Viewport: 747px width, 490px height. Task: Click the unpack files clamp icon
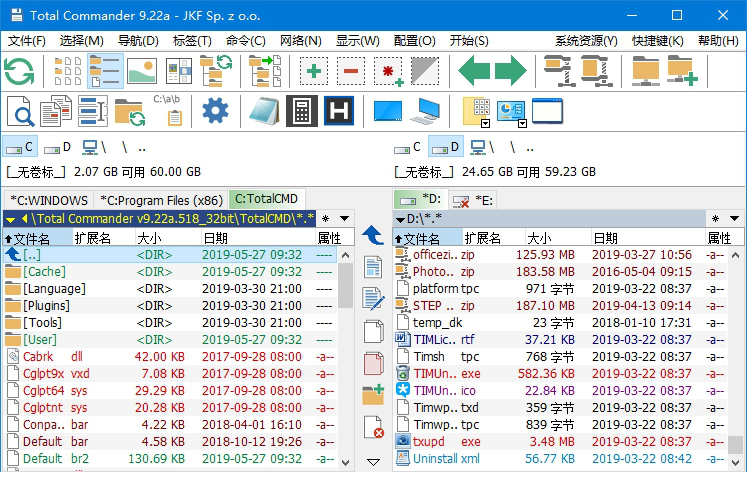[x=596, y=71]
